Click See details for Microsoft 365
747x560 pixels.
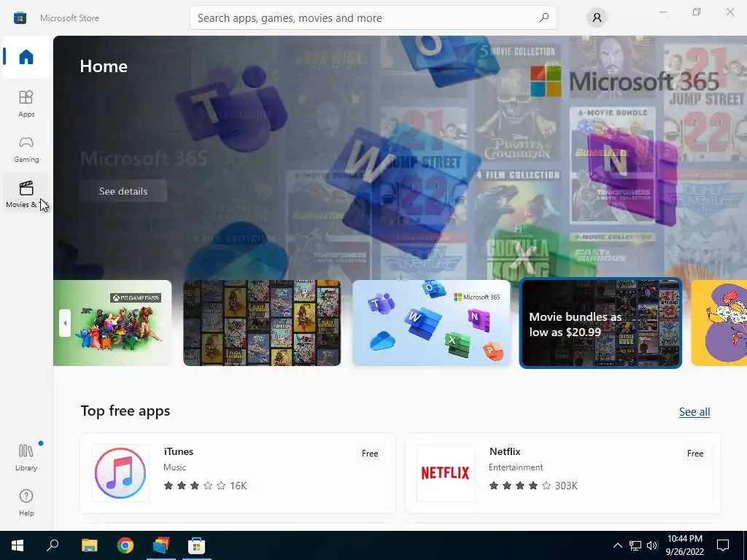point(123,191)
